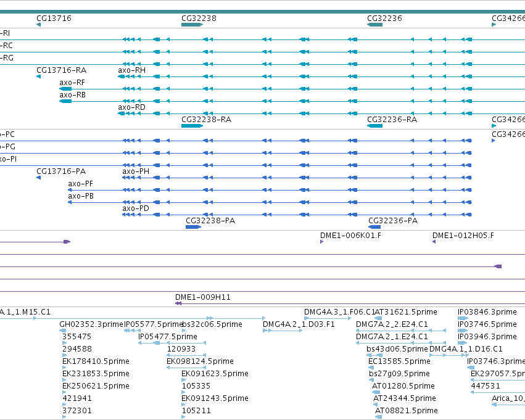Screen dimensions: 525x420
Task: Select the bs32c06.5prime EST label
Action: (212, 324)
